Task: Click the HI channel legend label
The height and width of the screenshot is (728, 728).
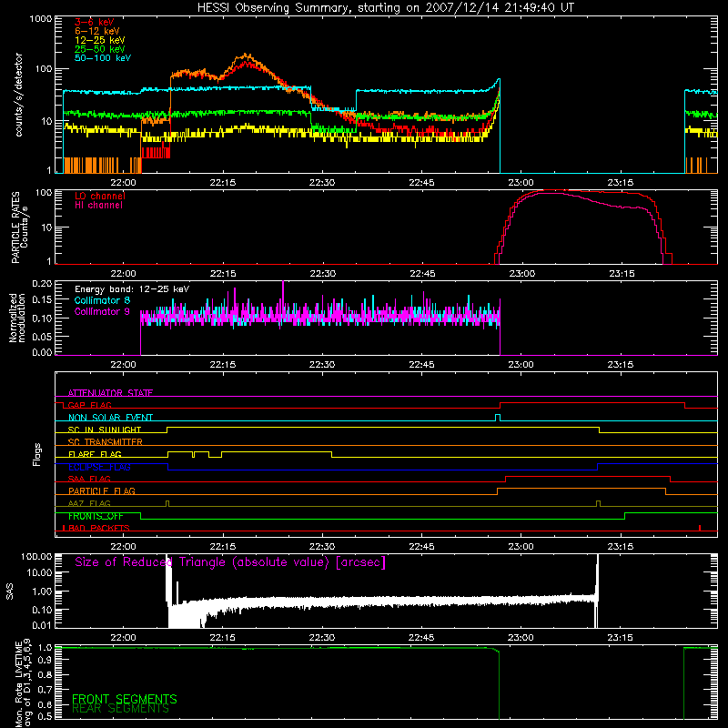Action: pyautogui.click(x=98, y=205)
